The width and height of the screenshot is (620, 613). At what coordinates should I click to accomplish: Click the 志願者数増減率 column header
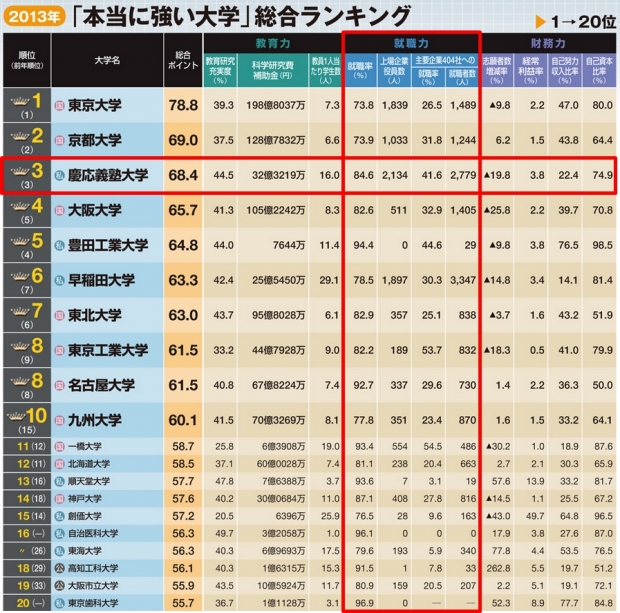[497, 70]
